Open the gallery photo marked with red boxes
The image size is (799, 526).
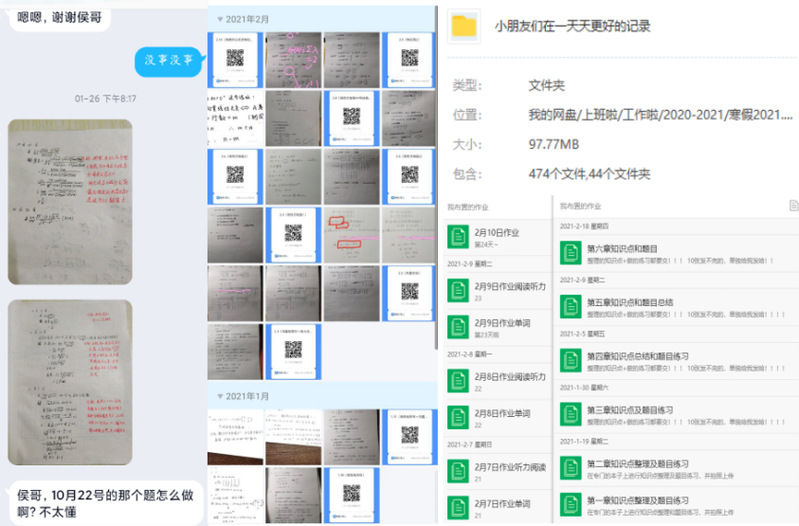point(352,235)
